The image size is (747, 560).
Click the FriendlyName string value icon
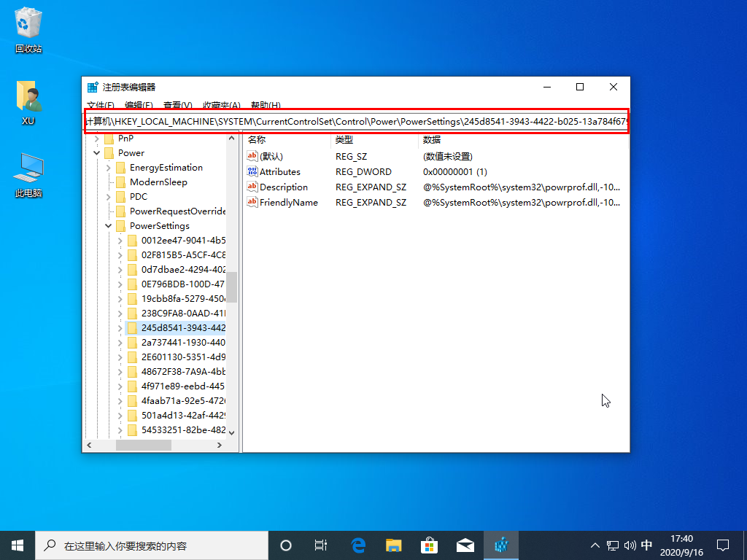click(x=253, y=203)
